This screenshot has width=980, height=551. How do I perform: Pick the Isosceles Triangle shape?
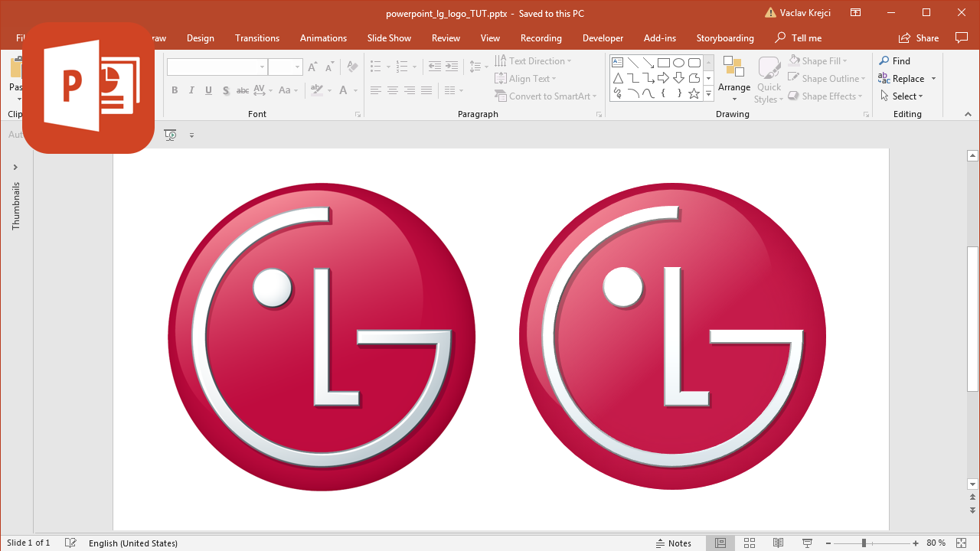[x=617, y=78]
